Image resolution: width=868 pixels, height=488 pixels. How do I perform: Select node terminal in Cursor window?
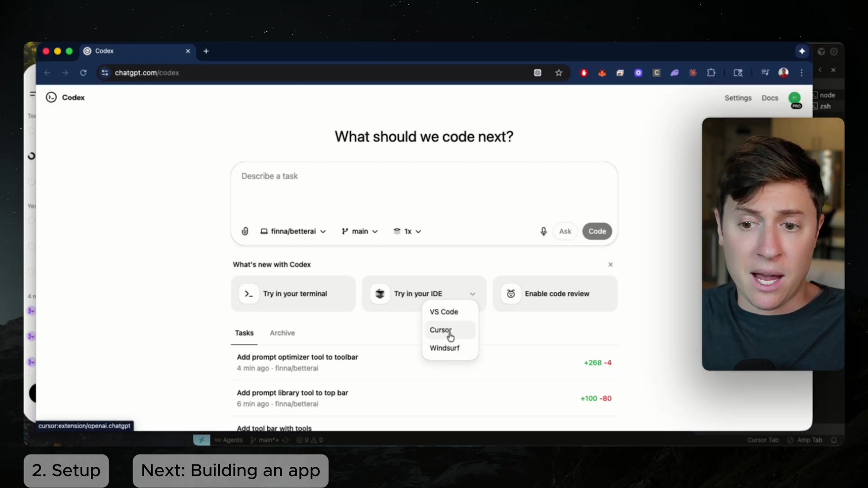point(824,95)
